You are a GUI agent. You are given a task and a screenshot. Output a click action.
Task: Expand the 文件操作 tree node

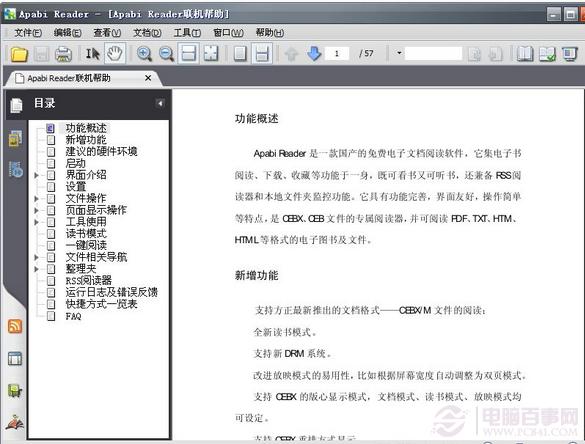click(36, 198)
